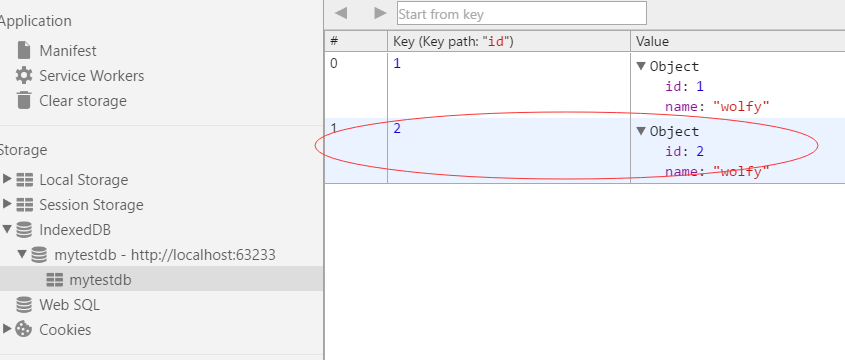Expand the Cookies tree node
Viewport: 845px width, 360px height.
click(7, 329)
